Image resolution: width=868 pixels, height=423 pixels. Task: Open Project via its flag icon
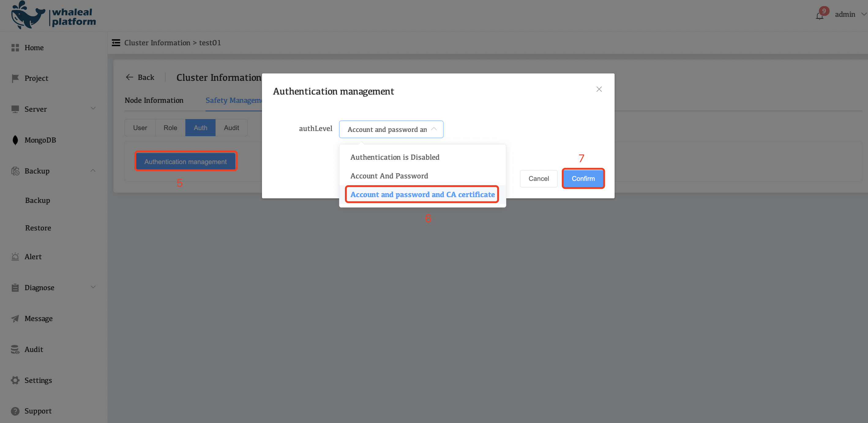point(15,78)
